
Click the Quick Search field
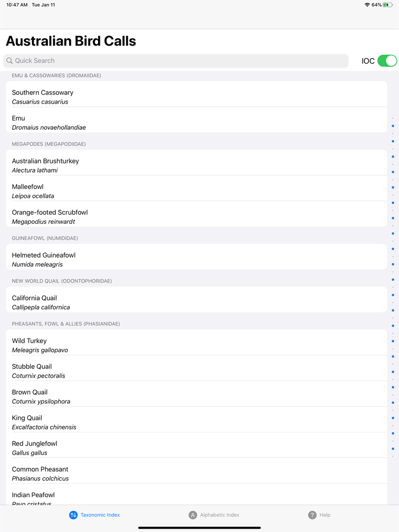(x=177, y=61)
